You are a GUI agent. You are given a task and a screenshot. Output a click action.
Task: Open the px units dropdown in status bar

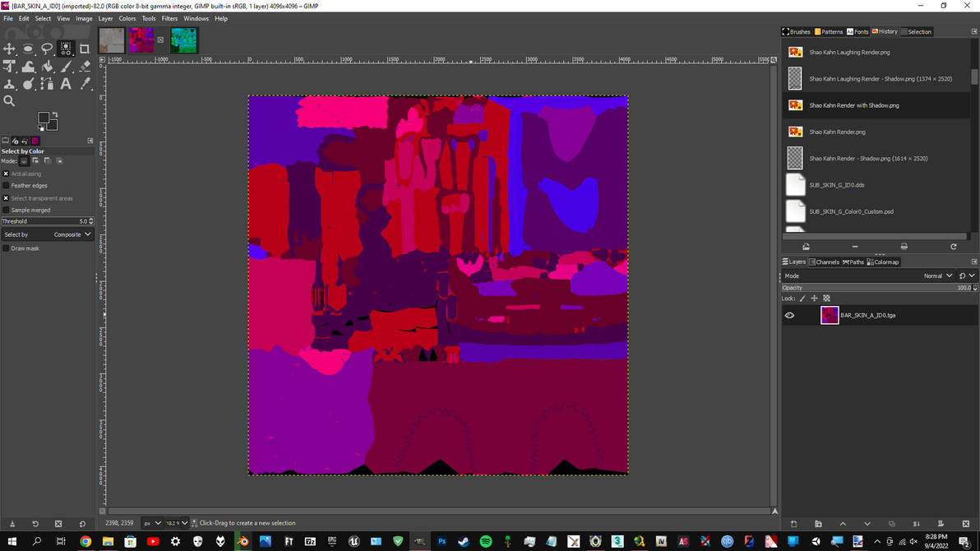[x=152, y=524]
